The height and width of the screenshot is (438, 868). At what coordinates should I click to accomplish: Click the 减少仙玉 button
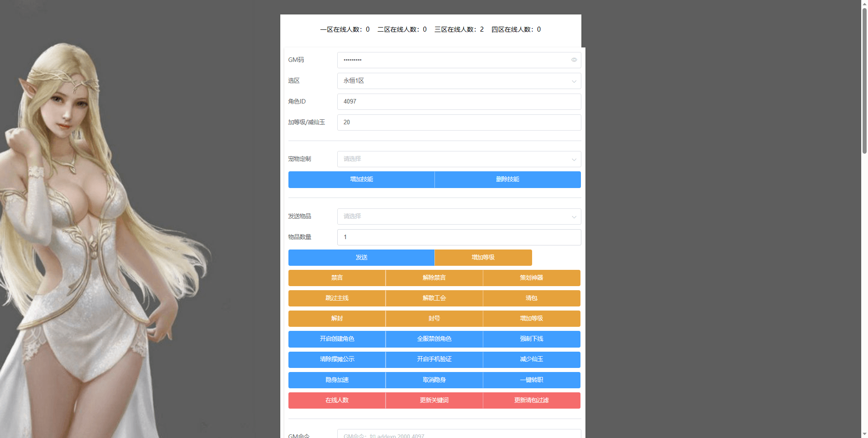point(532,359)
